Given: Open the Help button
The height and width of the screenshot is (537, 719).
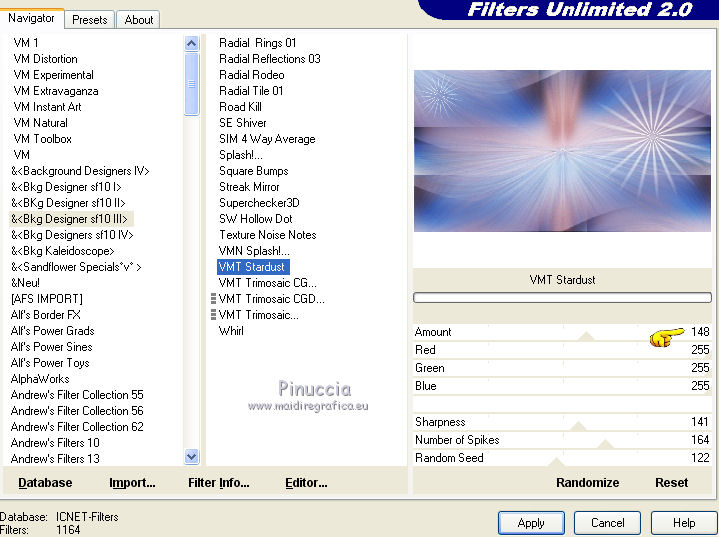Looking at the screenshot, I should pyautogui.click(x=684, y=523).
